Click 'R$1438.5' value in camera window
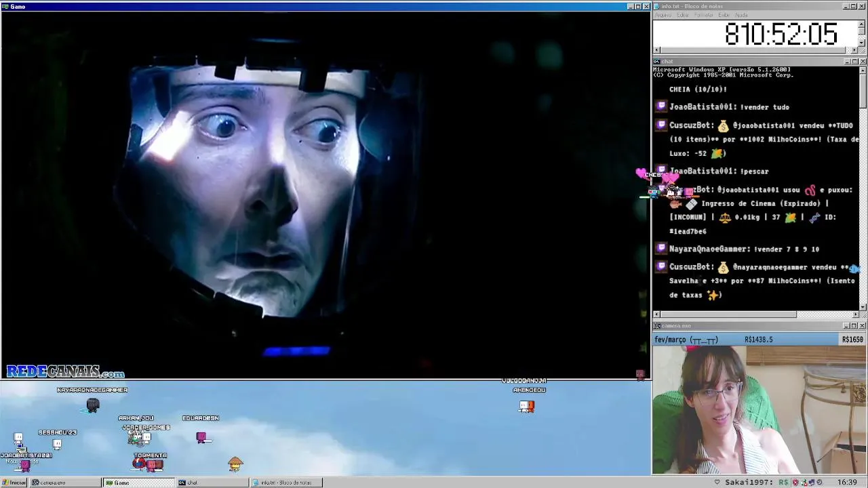The width and height of the screenshot is (868, 488). point(758,340)
